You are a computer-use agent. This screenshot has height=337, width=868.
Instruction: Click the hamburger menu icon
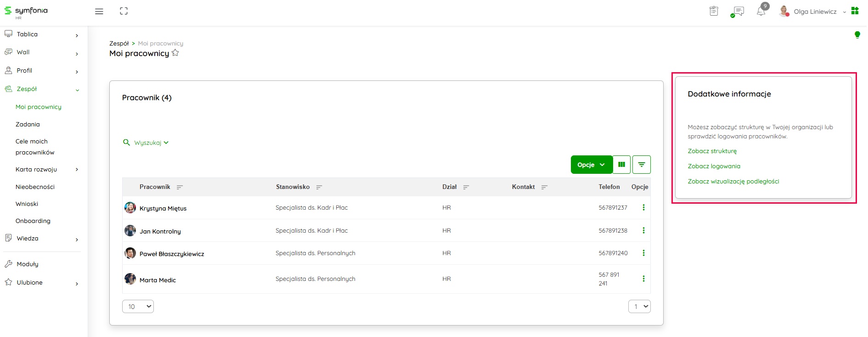point(99,11)
